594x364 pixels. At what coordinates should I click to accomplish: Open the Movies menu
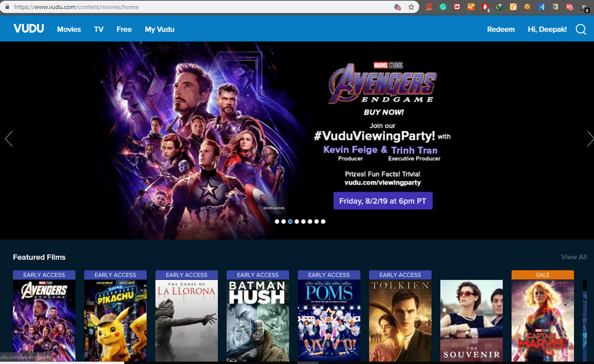pos(69,29)
